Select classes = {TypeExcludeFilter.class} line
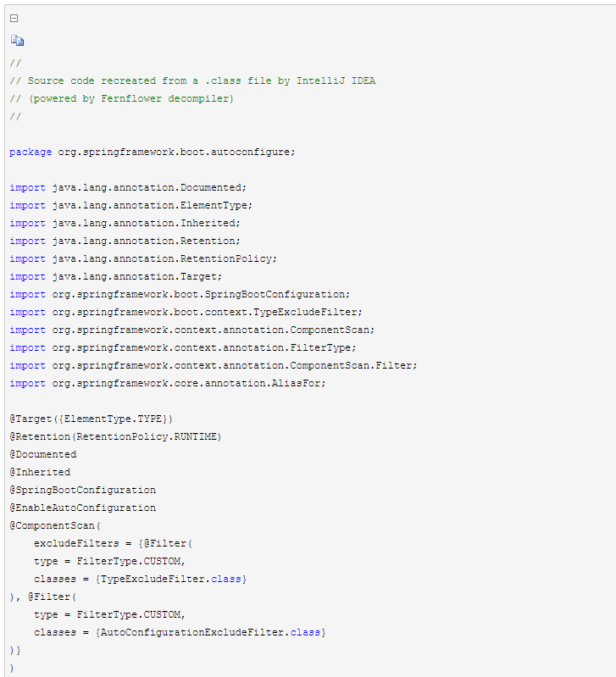Image resolution: width=616 pixels, height=677 pixels. coord(141,579)
